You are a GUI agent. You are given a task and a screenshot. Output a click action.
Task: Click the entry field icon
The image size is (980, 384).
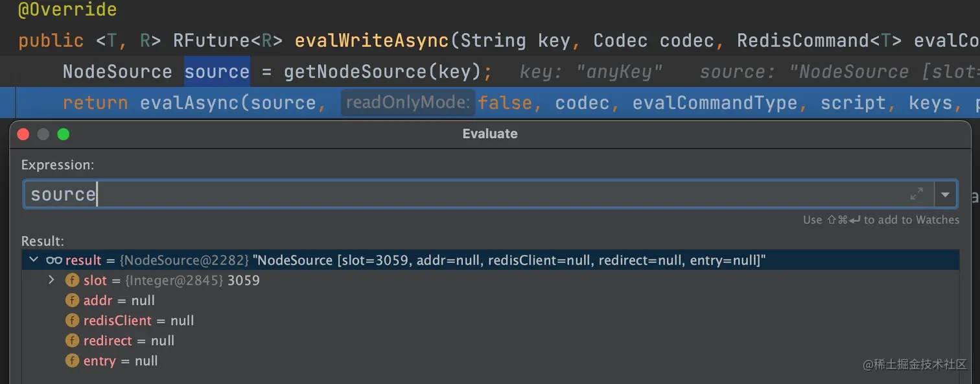pos(72,361)
